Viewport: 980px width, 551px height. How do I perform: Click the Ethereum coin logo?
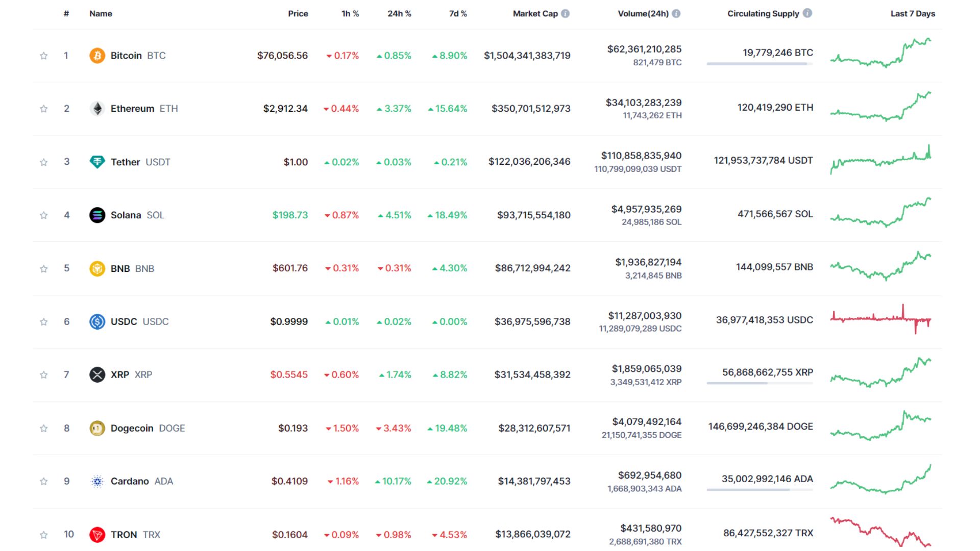(x=96, y=108)
